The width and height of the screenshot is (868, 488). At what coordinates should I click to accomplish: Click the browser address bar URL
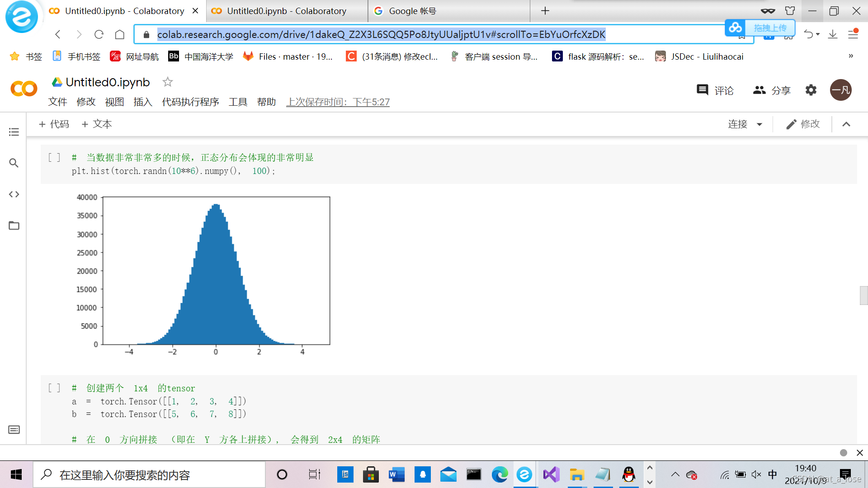coord(381,34)
